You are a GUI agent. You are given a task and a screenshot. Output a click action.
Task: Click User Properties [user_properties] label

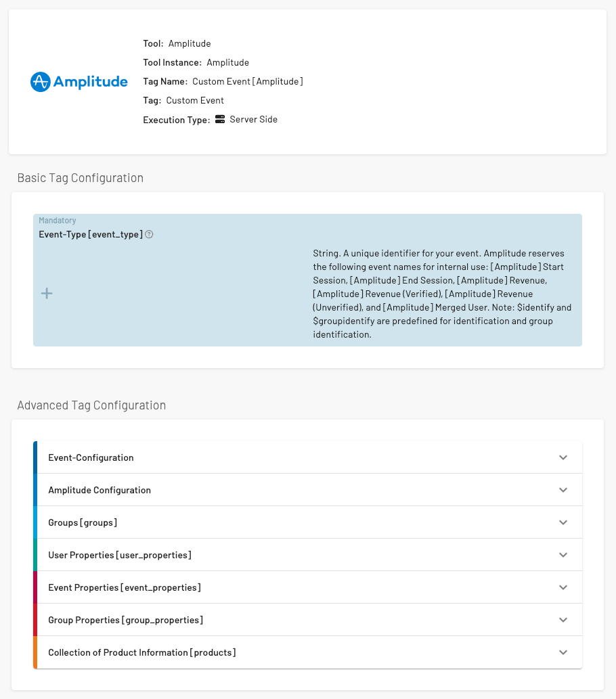pos(120,556)
